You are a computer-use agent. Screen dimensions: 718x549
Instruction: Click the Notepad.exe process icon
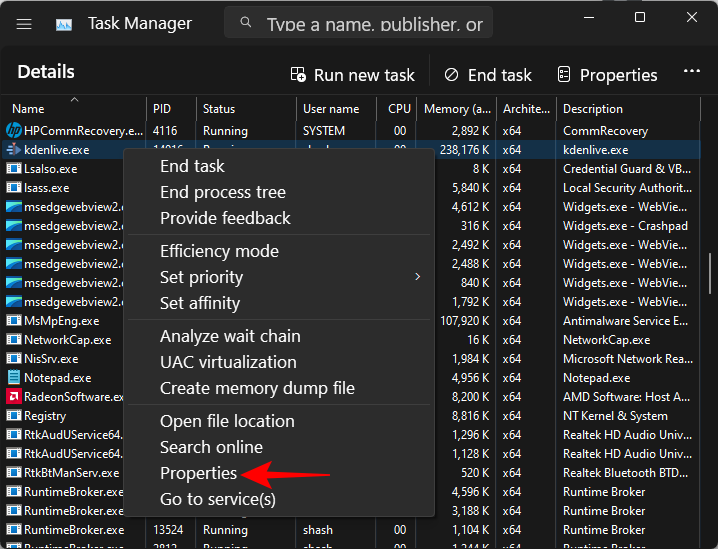14,378
